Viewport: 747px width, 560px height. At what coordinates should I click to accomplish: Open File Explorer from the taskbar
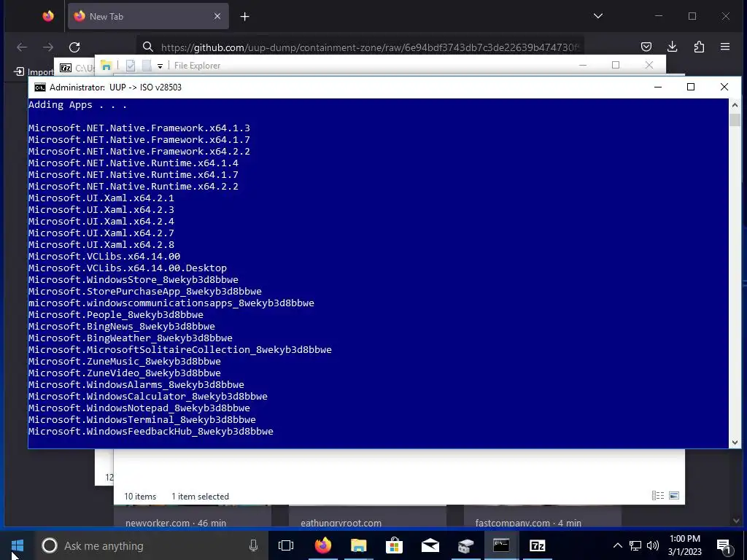pos(358,545)
